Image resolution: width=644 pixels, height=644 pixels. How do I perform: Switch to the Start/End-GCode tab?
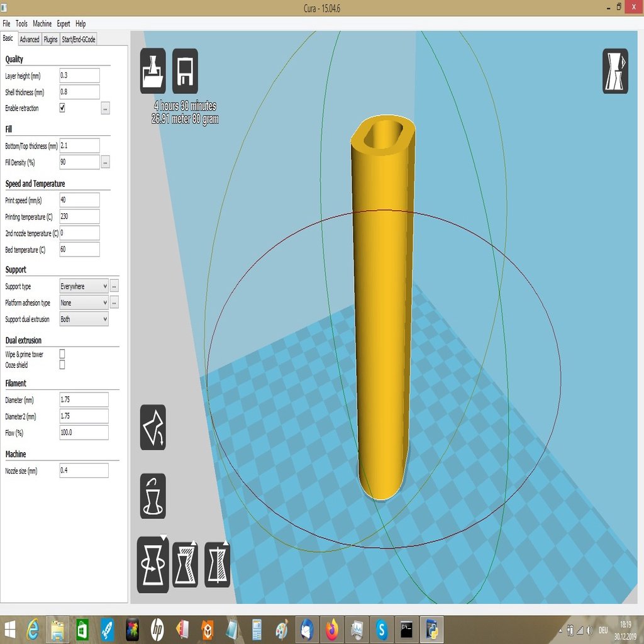(79, 39)
